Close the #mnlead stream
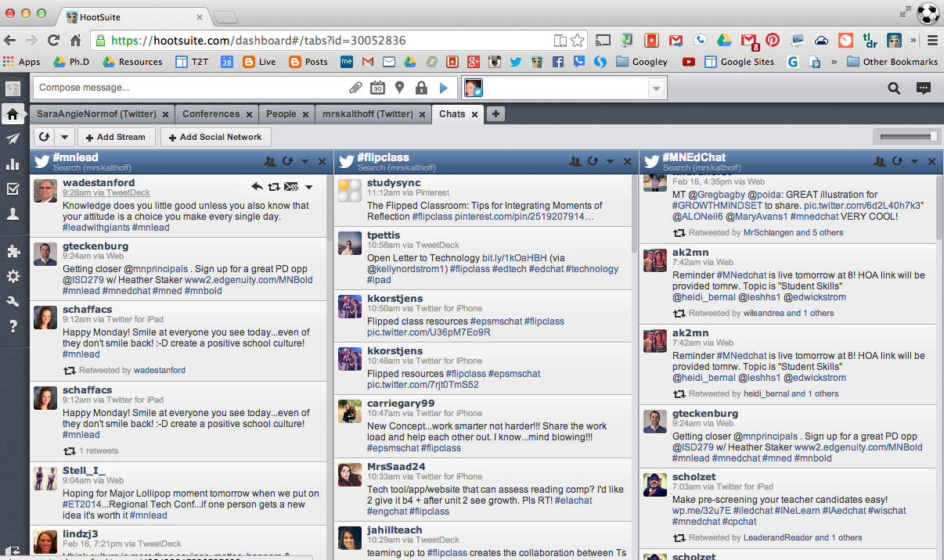The height and width of the screenshot is (560, 944). (322, 162)
